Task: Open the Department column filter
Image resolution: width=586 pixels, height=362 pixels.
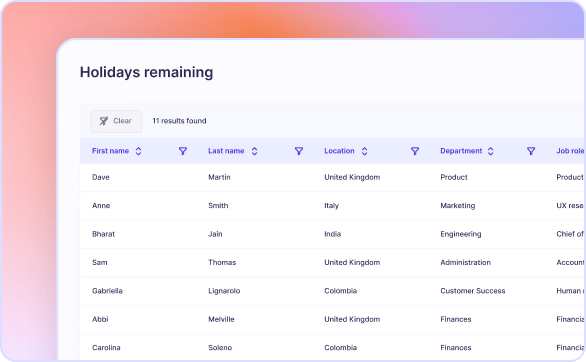Action: coord(531,151)
